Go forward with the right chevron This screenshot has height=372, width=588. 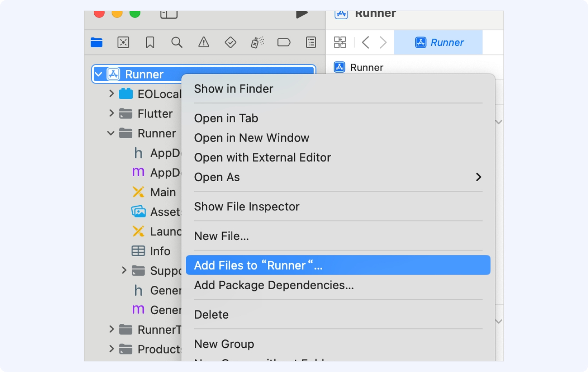point(383,42)
